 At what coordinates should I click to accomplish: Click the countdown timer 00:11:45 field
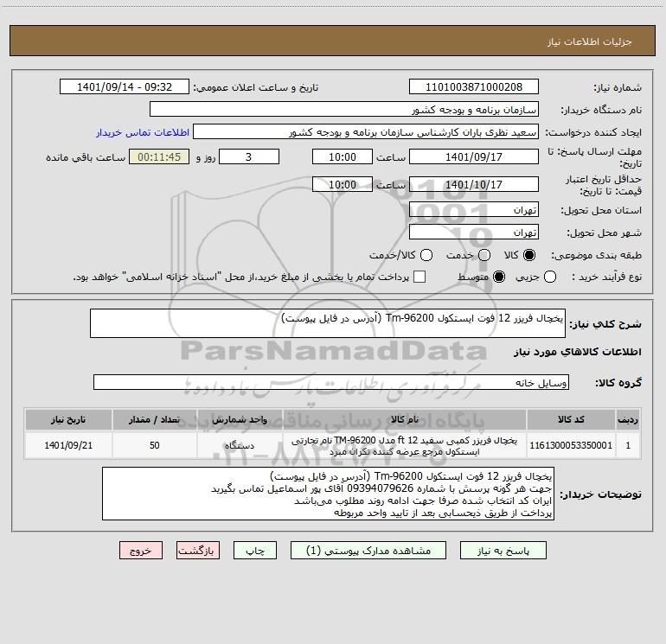pyautogui.click(x=159, y=156)
